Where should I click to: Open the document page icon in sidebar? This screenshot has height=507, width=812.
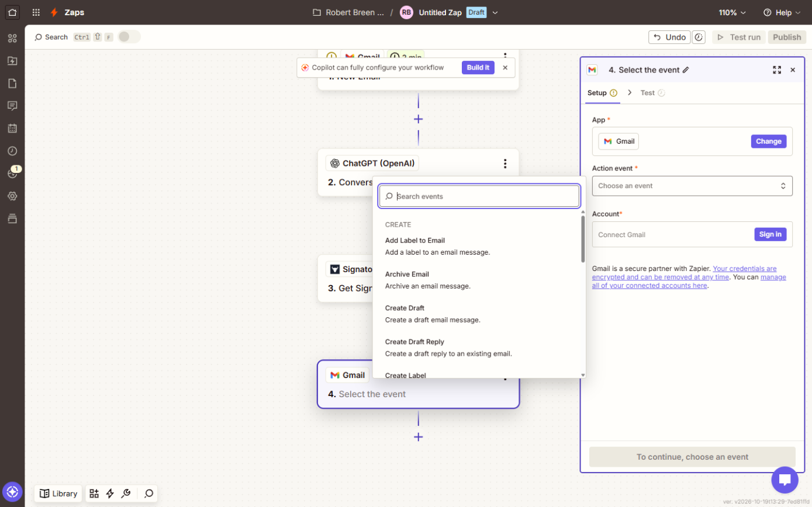pyautogui.click(x=12, y=83)
